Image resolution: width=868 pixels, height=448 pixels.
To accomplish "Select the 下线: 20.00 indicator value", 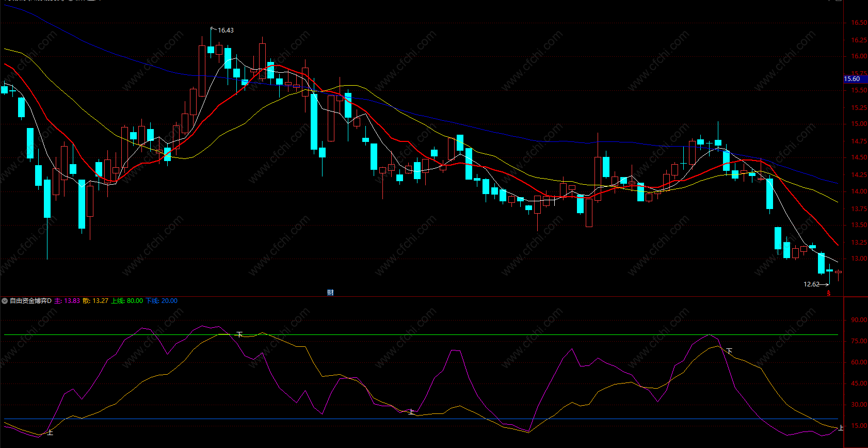I will point(162,301).
